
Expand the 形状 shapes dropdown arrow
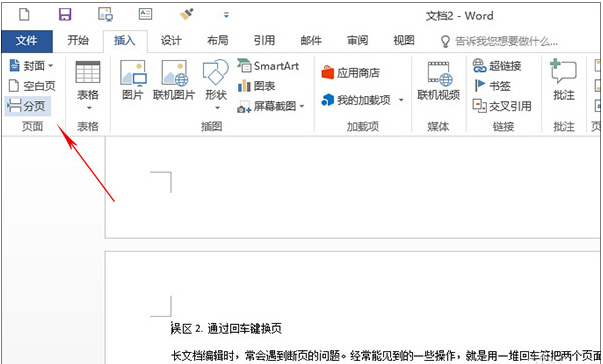[x=217, y=108]
